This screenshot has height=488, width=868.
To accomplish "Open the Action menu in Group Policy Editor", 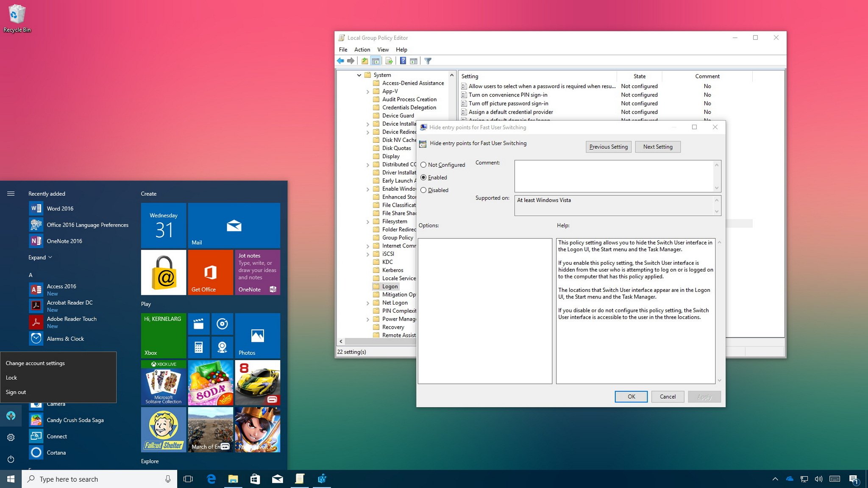I will click(x=362, y=49).
